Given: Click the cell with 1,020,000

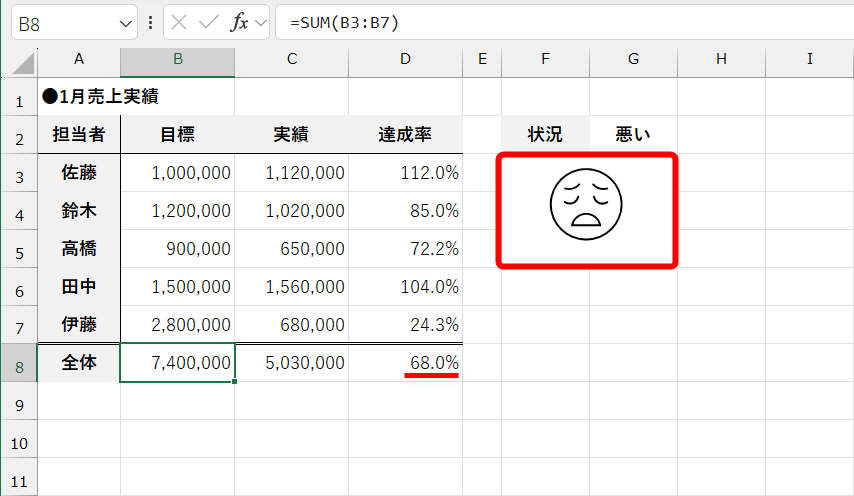Looking at the screenshot, I should point(291,211).
